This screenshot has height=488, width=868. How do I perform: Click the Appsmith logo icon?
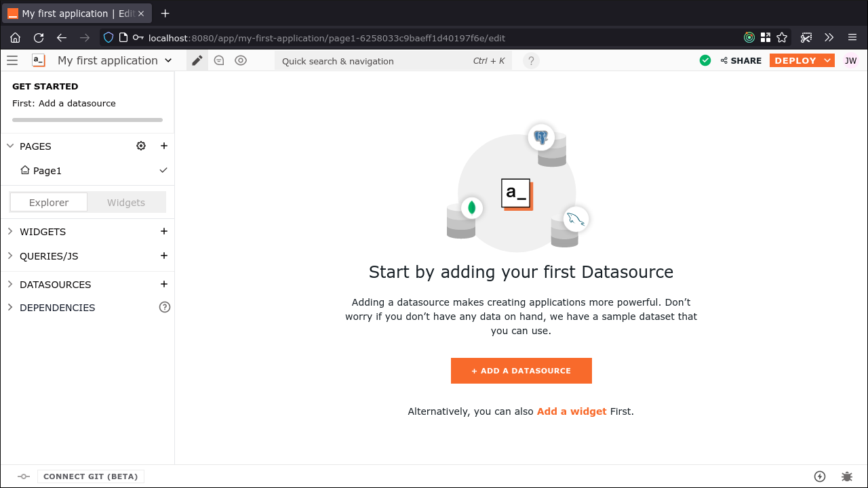(39, 60)
